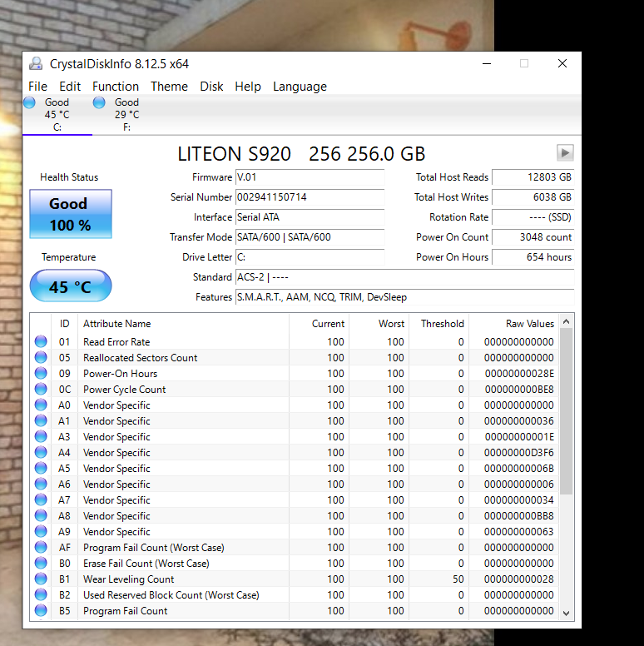Click the status icon for attribute A9
644x646 pixels.
(x=41, y=531)
